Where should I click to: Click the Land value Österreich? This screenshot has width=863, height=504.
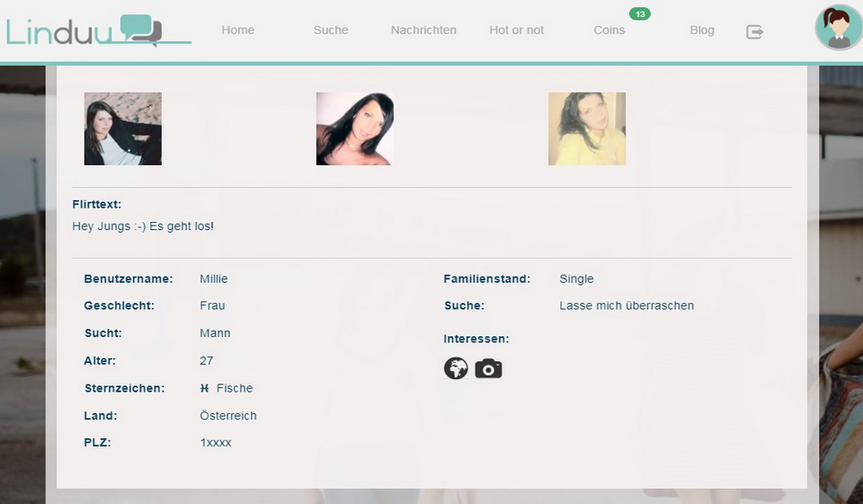pyautogui.click(x=227, y=415)
